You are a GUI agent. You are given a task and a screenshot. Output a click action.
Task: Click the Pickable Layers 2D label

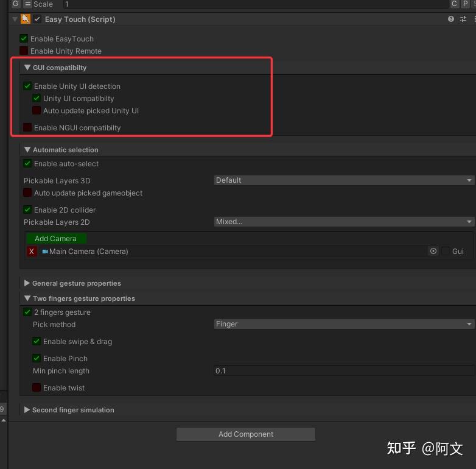tap(57, 222)
